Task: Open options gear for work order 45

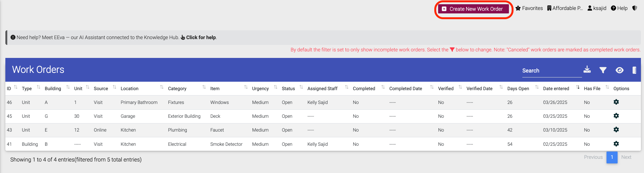Action: pos(616,116)
